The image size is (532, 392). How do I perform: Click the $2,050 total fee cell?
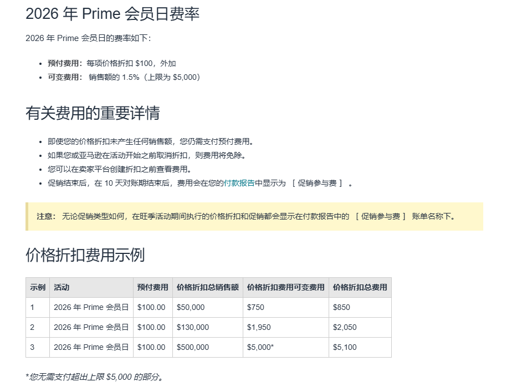345,327
